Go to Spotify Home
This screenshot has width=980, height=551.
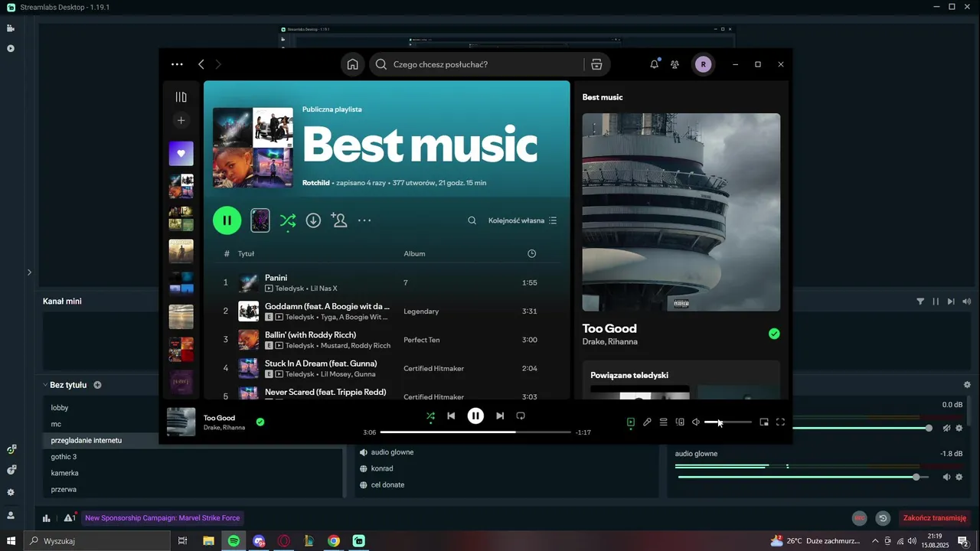pyautogui.click(x=353, y=64)
